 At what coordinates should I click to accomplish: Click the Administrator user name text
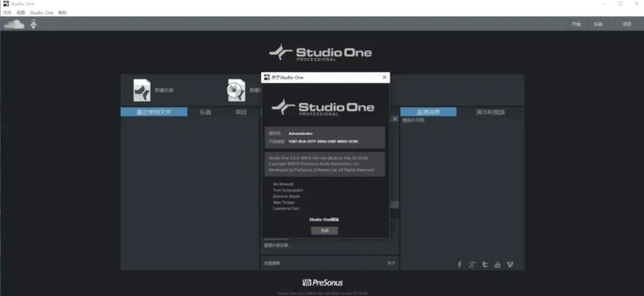pyautogui.click(x=300, y=134)
